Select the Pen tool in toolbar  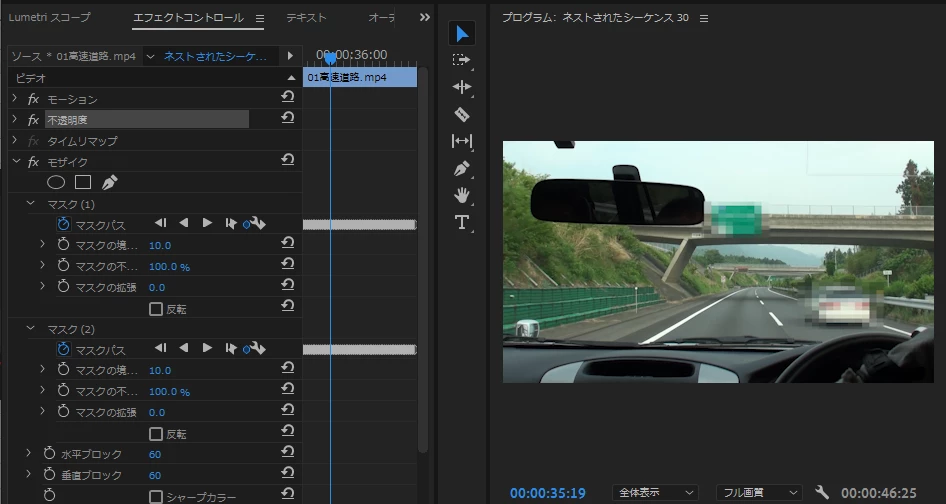coord(462,168)
